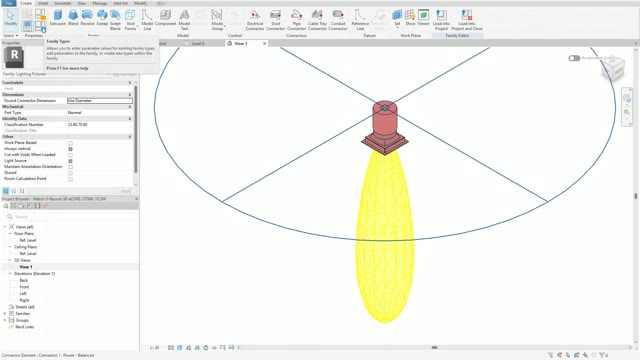Uncheck the Light Source checkbox

(x=70, y=161)
